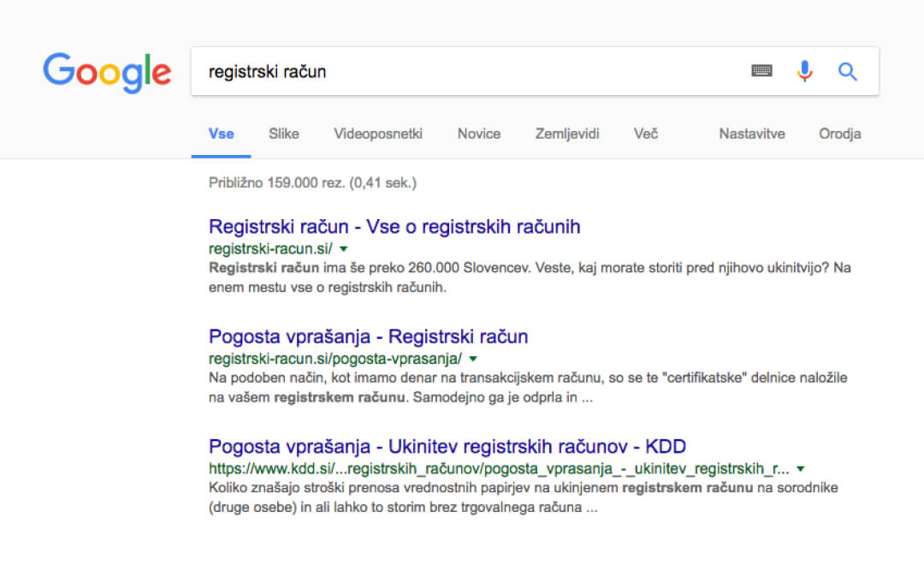Open the Več menu
924x565 pixels.
(645, 134)
